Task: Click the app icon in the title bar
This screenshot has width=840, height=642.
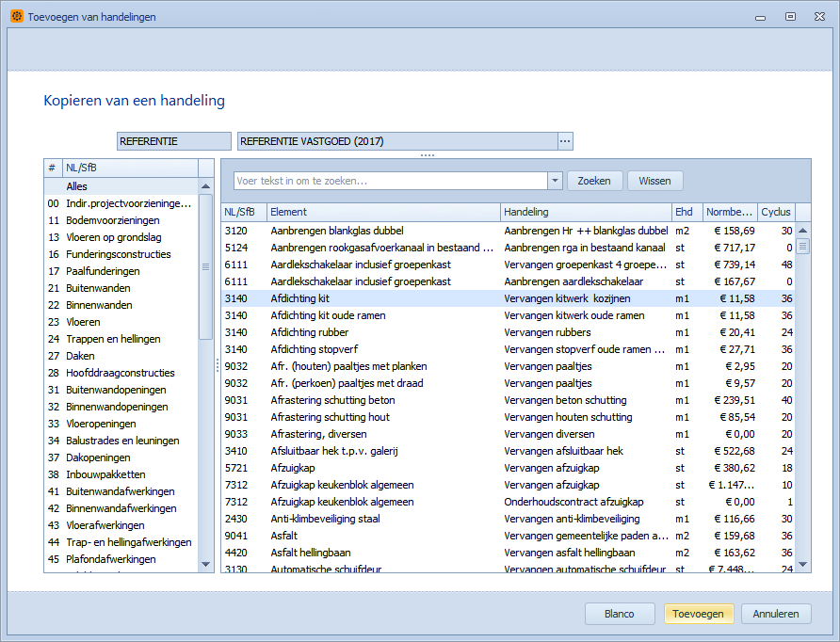Action: [x=16, y=17]
